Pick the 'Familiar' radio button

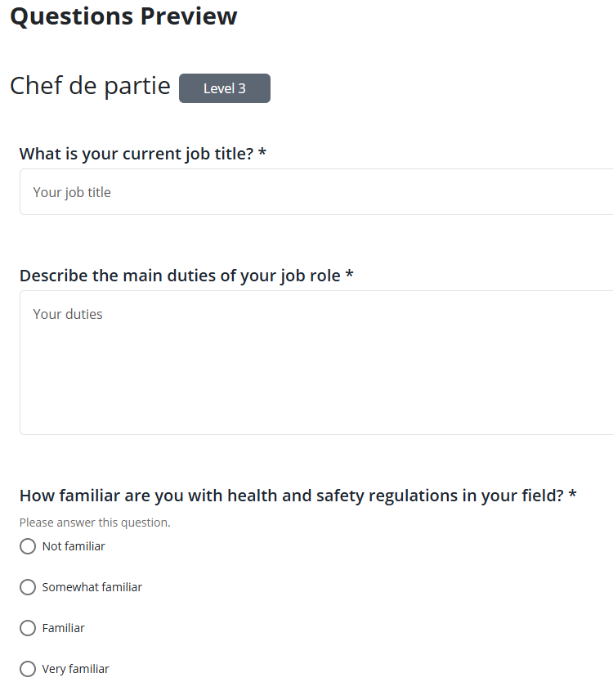click(28, 628)
